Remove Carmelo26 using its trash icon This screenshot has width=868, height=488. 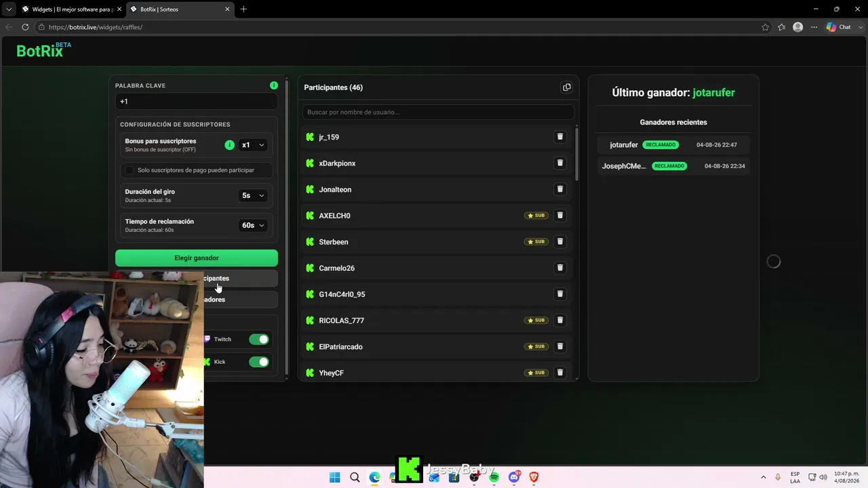(560, 268)
